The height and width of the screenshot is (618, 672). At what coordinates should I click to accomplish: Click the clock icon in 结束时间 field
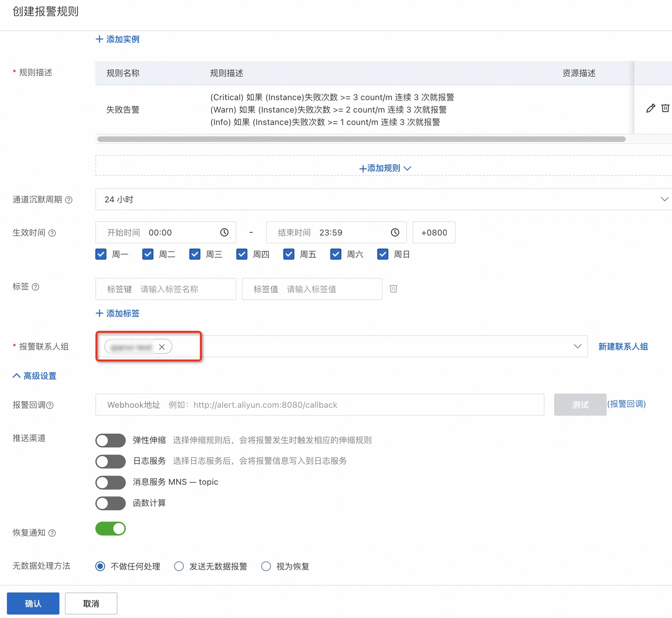395,232
